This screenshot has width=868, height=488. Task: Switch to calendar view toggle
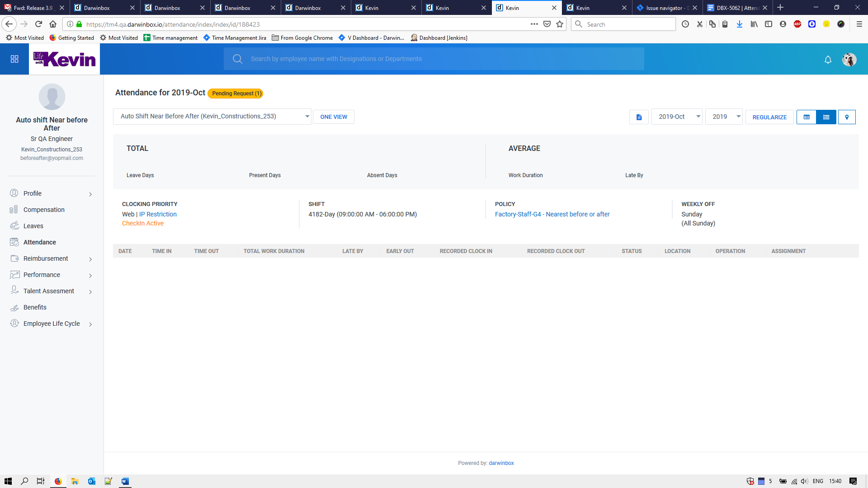coord(807,117)
